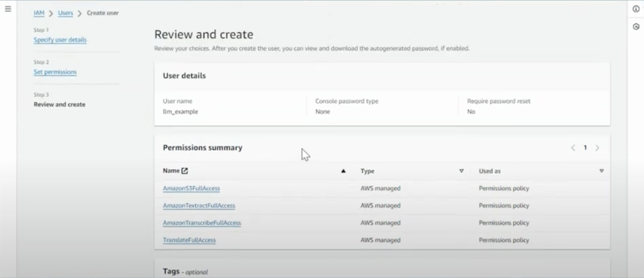Click AWS managed in the AmazonTranscribeFullAccess row
Viewport: 644px width, 278px height.
[380, 223]
